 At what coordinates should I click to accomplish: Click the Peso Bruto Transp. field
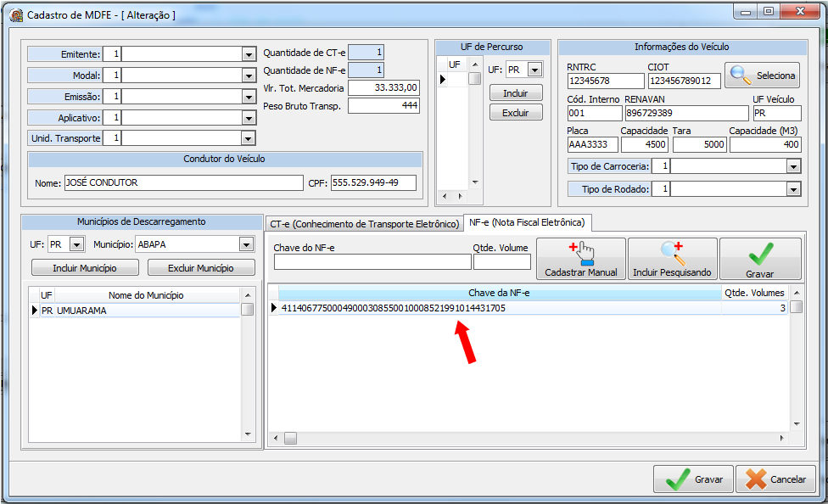pos(383,106)
